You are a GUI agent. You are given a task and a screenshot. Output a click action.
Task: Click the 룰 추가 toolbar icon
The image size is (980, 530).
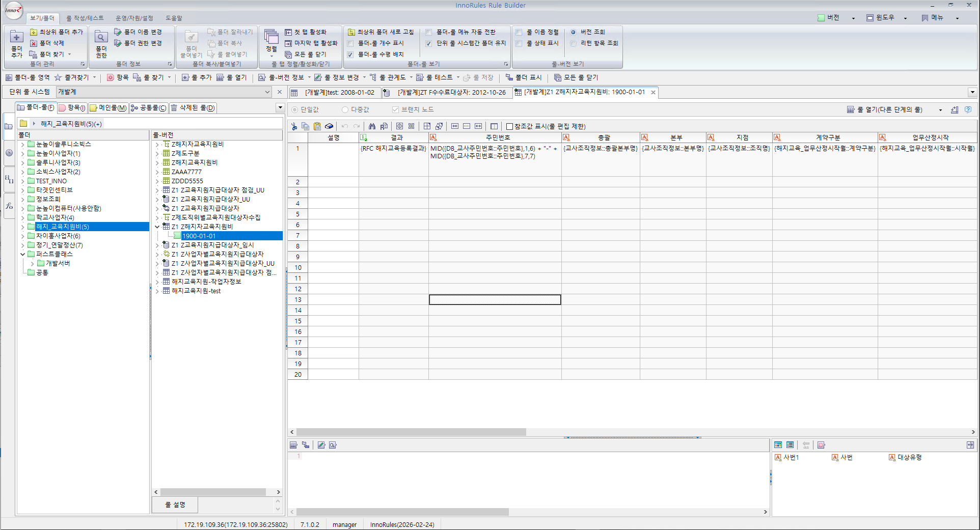[x=185, y=77]
